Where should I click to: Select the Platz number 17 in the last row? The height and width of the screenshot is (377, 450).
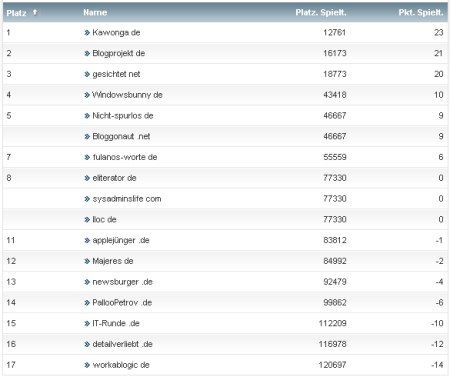tap(11, 365)
